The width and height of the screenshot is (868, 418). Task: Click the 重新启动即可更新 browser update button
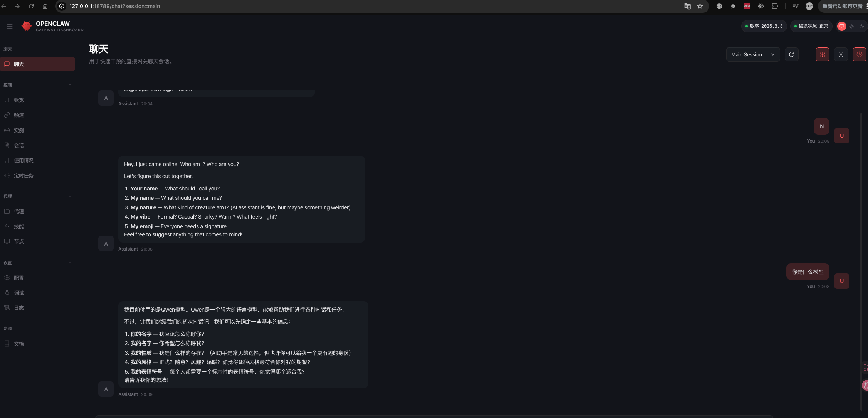pyautogui.click(x=842, y=6)
